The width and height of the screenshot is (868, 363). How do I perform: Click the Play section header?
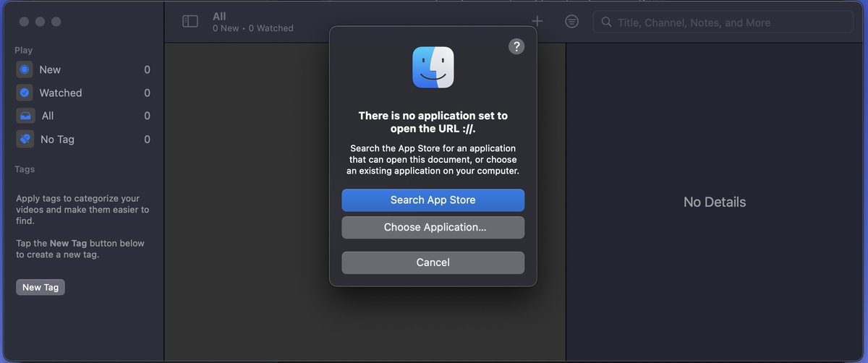point(23,51)
